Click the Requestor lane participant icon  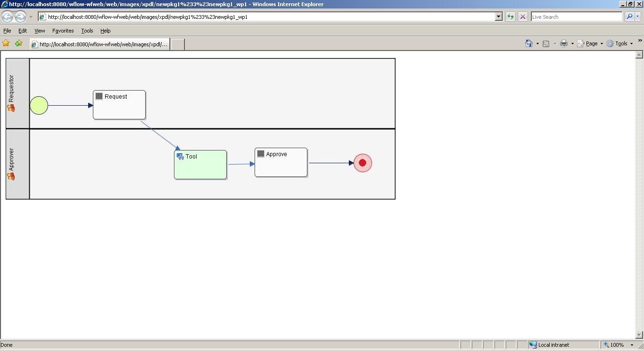11,108
